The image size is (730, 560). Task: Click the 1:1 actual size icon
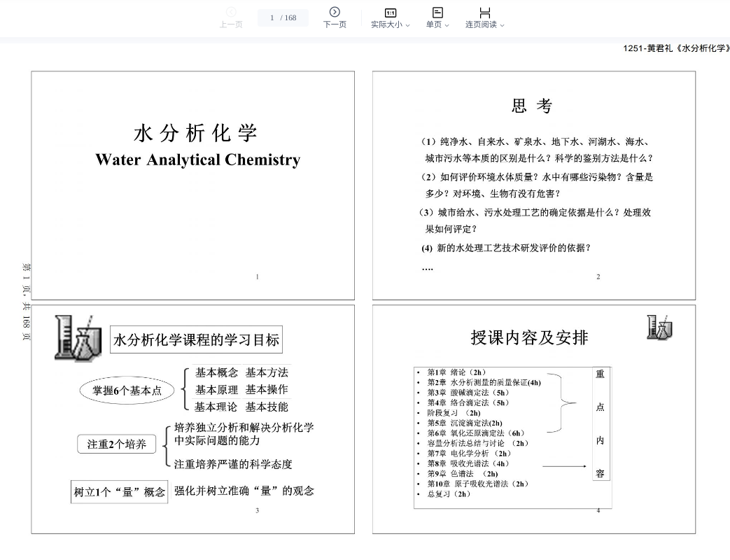(x=391, y=13)
